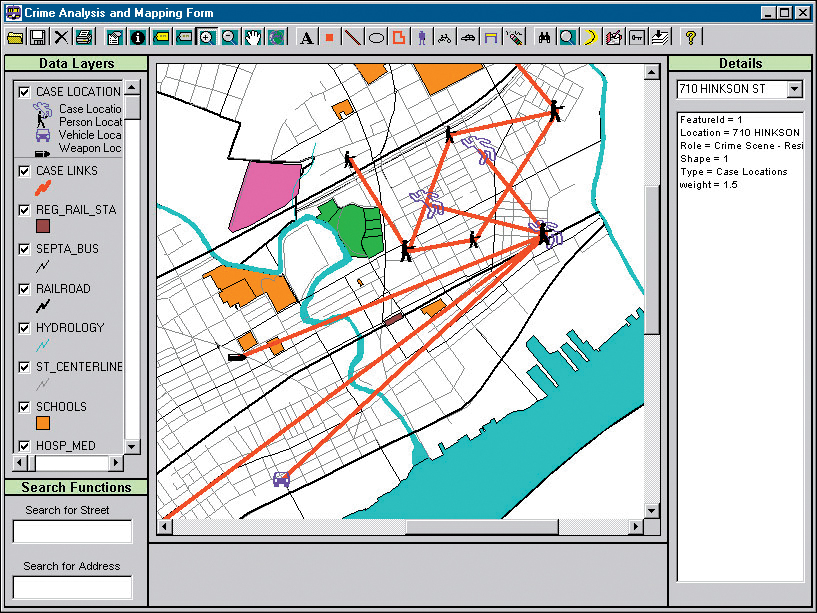Image resolution: width=817 pixels, height=613 pixels.
Task: Uncheck the ST_CENTERLINE layer
Action: click(24, 367)
